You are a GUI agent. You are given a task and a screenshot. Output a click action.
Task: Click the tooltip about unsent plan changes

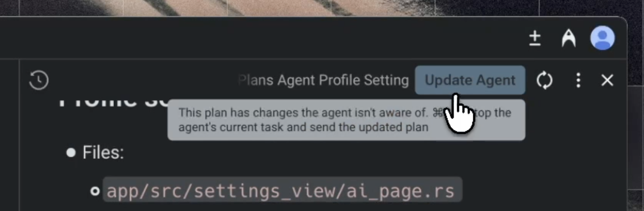point(346,120)
